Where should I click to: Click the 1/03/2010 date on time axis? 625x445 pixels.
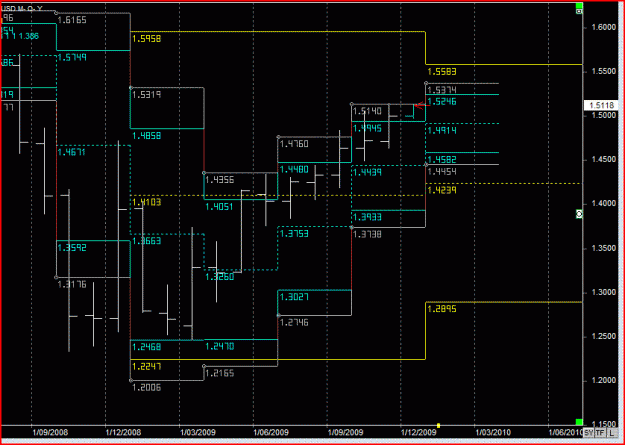tap(493, 433)
